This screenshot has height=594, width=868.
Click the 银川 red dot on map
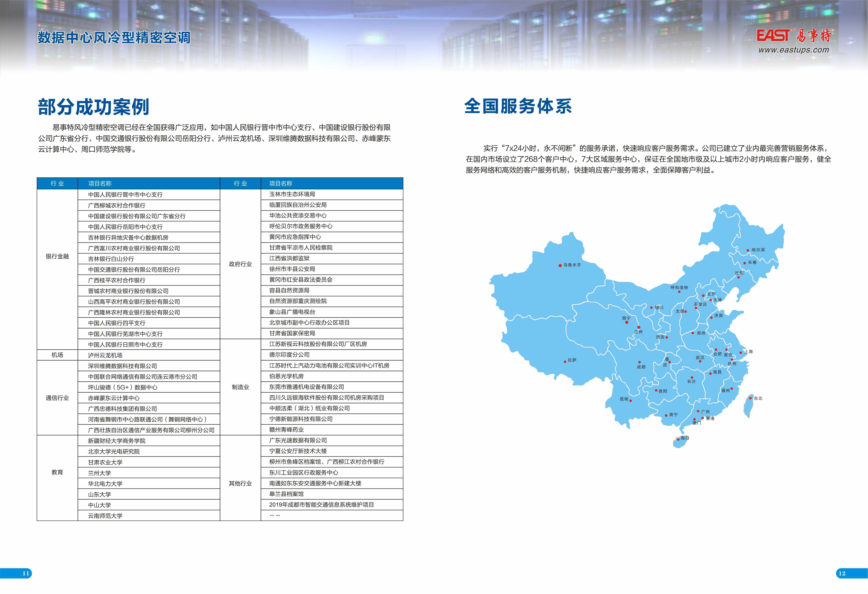pyautogui.click(x=651, y=308)
